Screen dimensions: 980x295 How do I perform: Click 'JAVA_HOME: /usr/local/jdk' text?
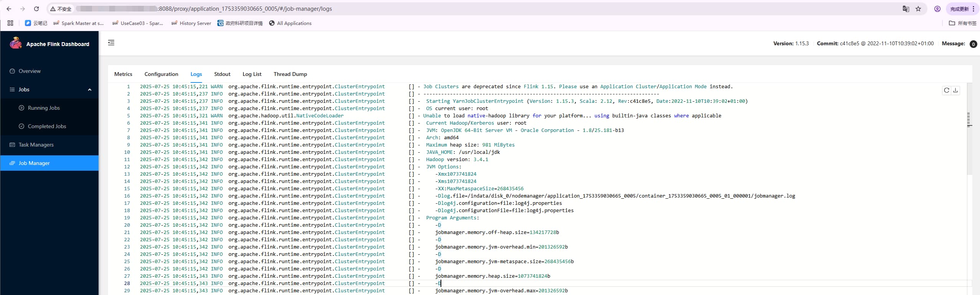463,152
